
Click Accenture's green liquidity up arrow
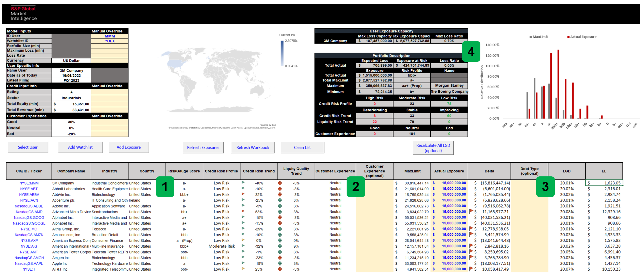(280, 200)
